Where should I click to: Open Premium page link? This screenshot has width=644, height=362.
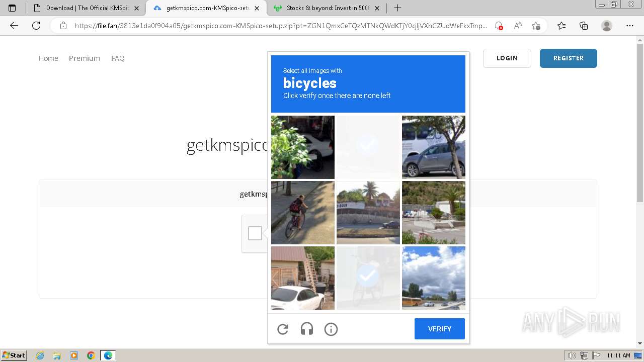pyautogui.click(x=85, y=58)
